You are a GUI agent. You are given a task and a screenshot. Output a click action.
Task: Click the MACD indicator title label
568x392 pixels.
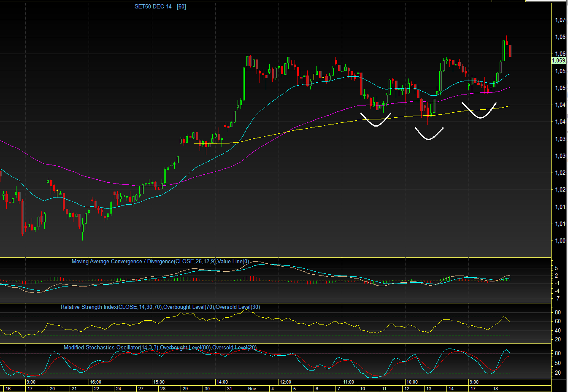[x=160, y=262]
